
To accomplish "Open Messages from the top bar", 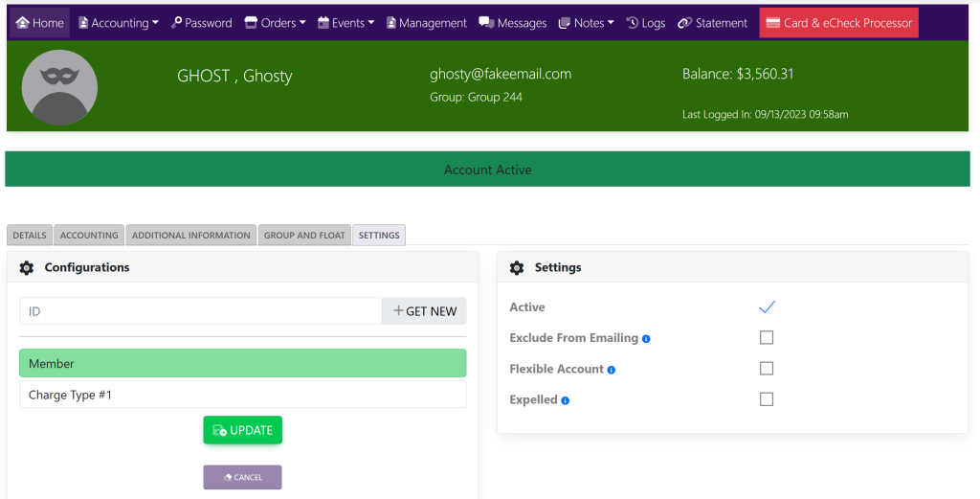I will [513, 23].
